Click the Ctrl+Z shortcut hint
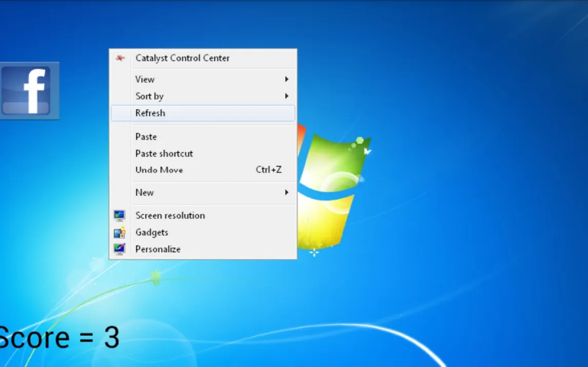Image resolution: width=588 pixels, height=367 pixels. point(269,170)
